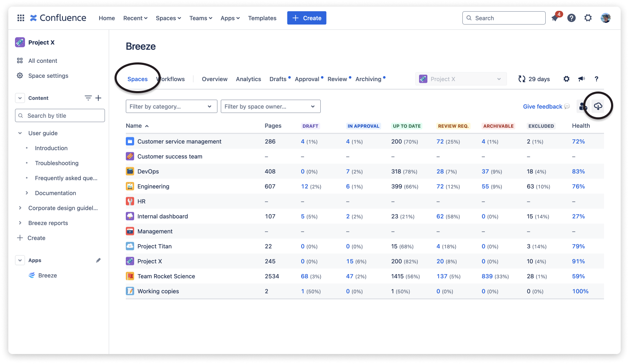Open Templates in top navigation

[262, 18]
